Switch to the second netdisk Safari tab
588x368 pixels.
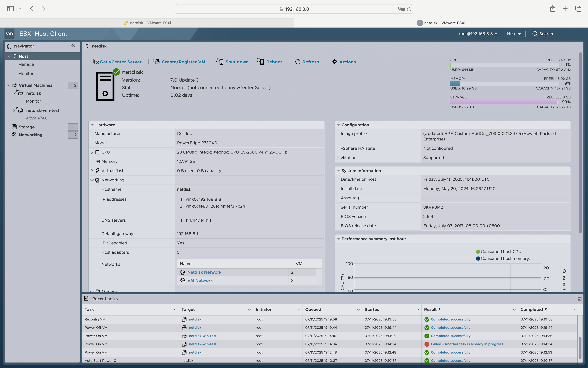click(441, 23)
